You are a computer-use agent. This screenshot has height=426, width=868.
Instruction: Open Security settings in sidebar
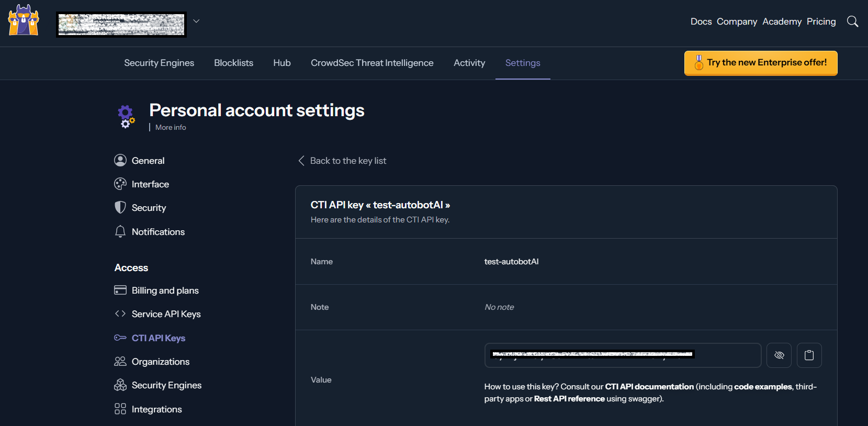coord(149,208)
